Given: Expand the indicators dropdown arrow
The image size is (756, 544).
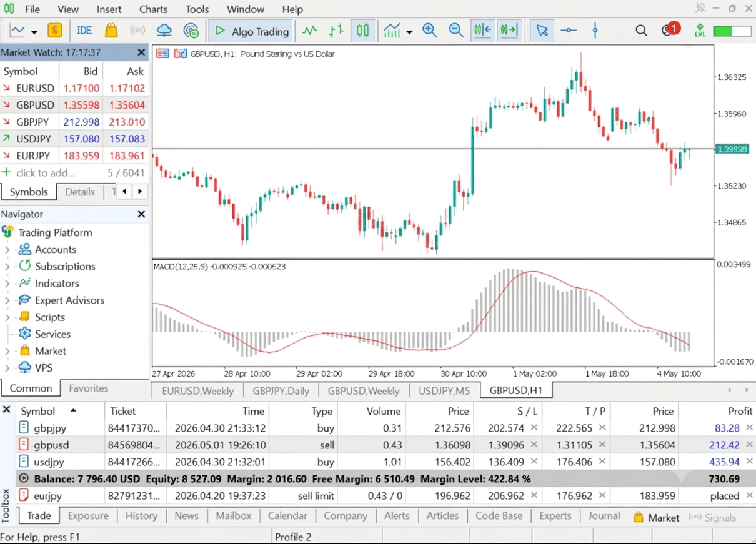Looking at the screenshot, I should click(409, 32).
